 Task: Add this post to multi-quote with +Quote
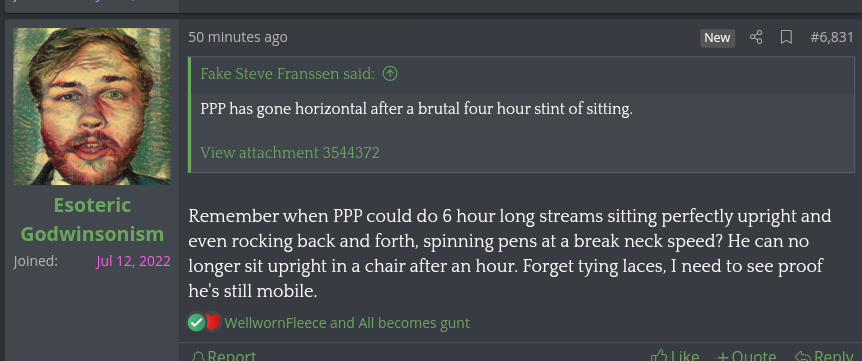747,356
